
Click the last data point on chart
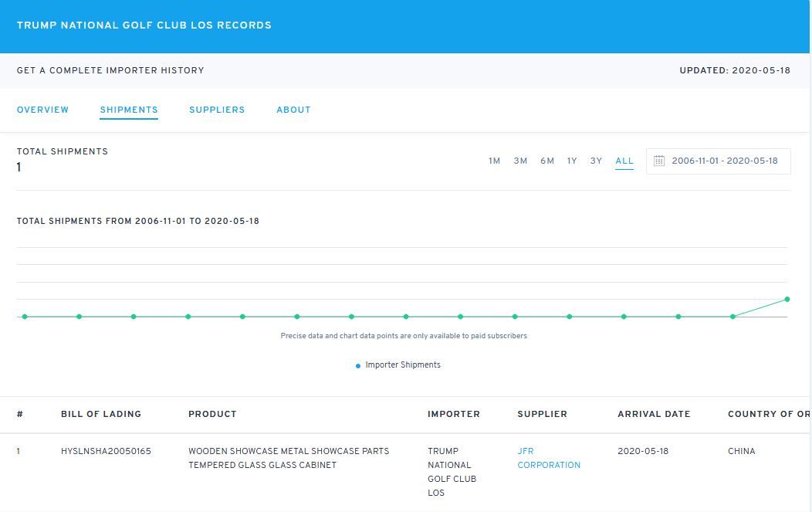click(787, 299)
